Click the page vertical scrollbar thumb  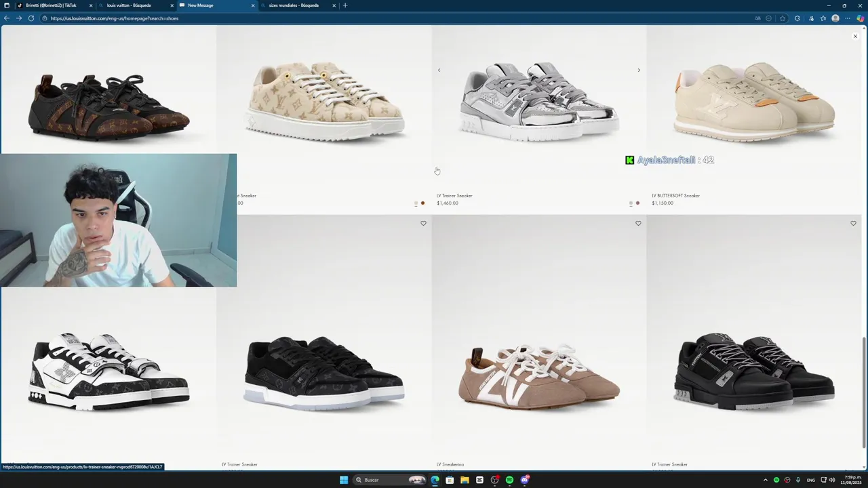tap(864, 391)
